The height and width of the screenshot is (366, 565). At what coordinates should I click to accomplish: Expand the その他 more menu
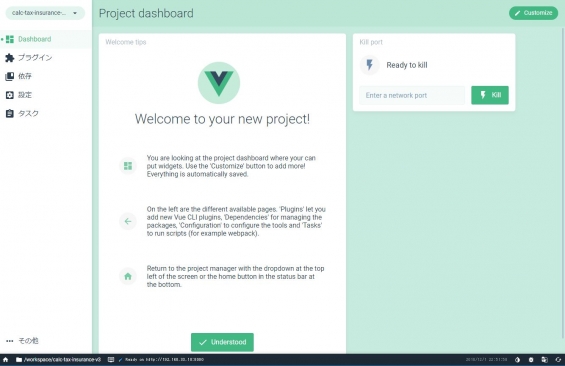click(46, 341)
